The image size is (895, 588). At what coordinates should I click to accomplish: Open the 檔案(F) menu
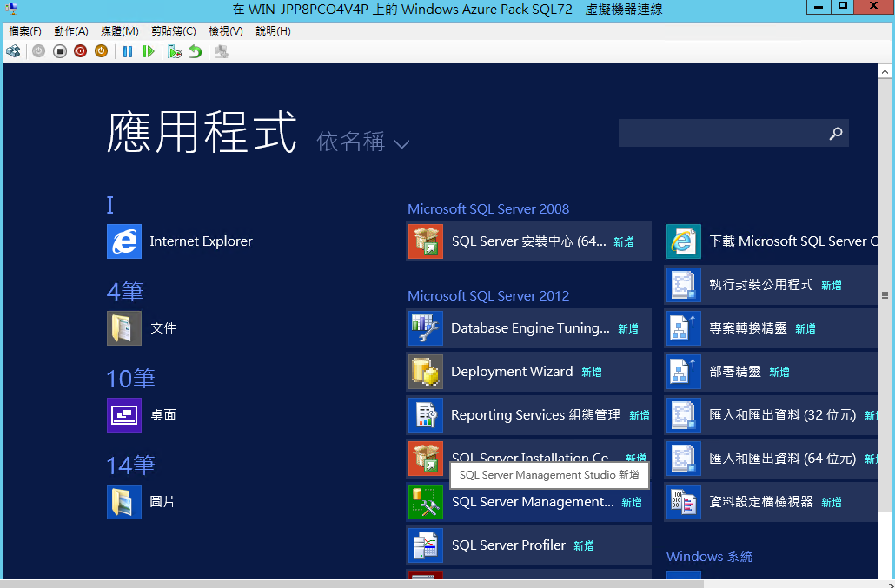click(x=25, y=30)
